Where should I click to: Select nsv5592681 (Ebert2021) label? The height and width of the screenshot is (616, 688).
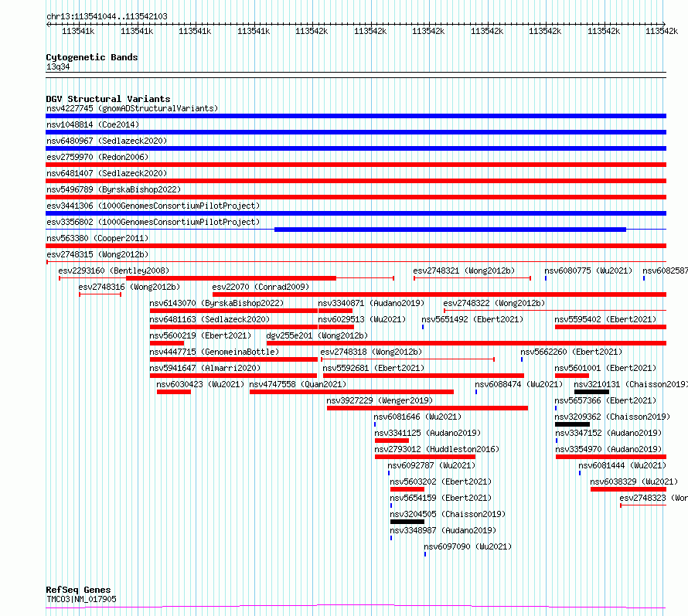pyautogui.click(x=373, y=368)
